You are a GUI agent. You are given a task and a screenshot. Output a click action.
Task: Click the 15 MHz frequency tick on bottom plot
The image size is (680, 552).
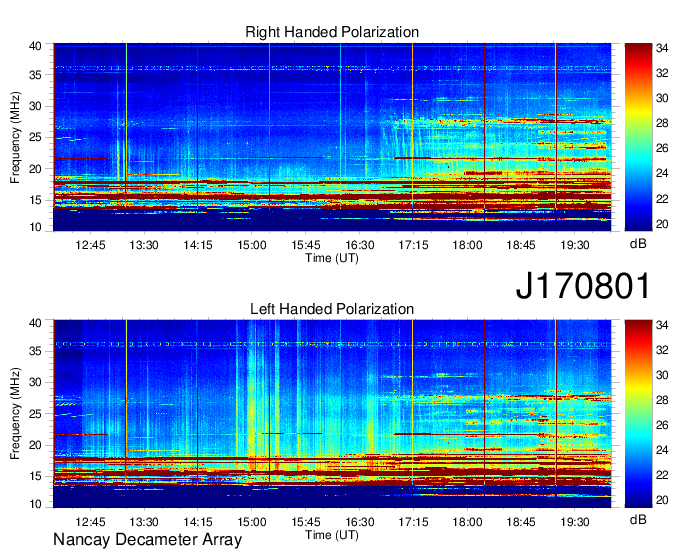(x=35, y=477)
